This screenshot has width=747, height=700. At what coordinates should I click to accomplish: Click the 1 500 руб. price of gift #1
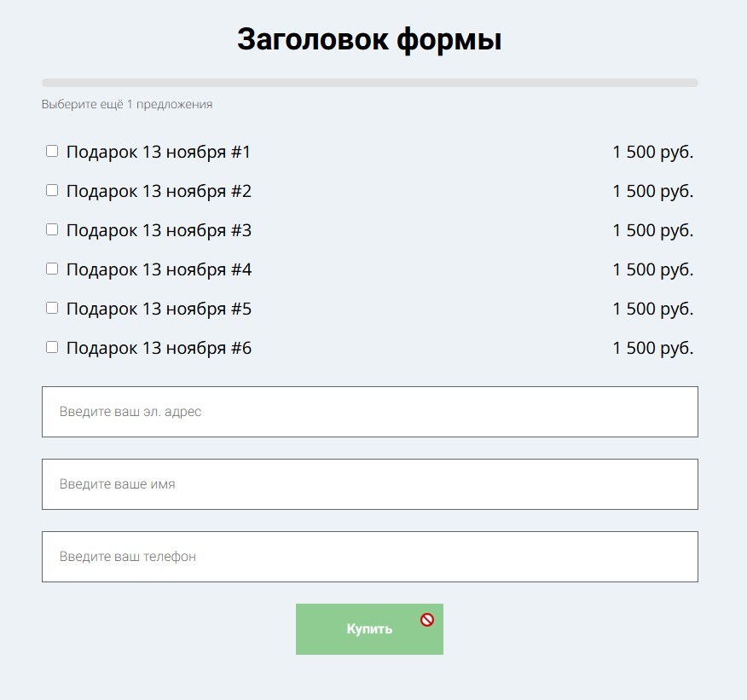(x=652, y=153)
